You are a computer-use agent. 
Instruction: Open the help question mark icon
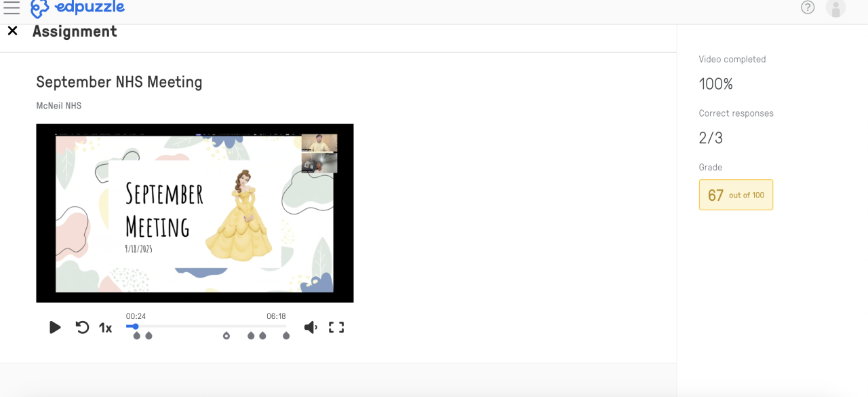[x=808, y=7]
